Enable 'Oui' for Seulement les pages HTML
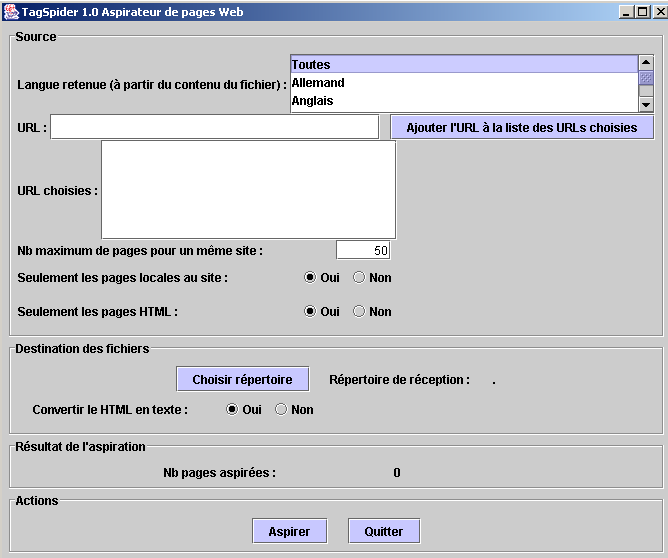 pos(310,312)
